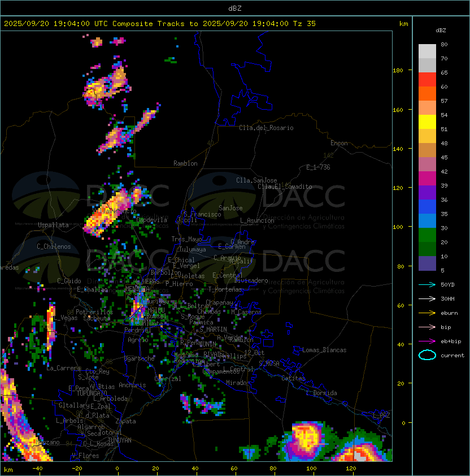Click the 'Encon' place label
This screenshot has height=476, width=470.
339,143
